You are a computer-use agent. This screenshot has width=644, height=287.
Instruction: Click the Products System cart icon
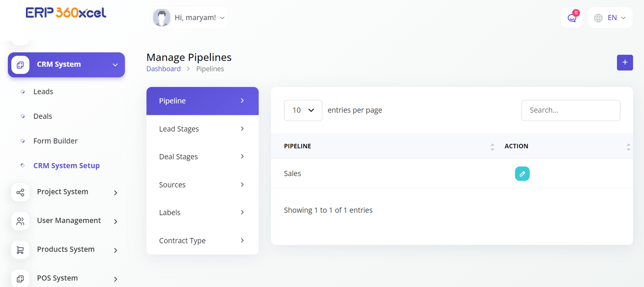[x=20, y=250]
